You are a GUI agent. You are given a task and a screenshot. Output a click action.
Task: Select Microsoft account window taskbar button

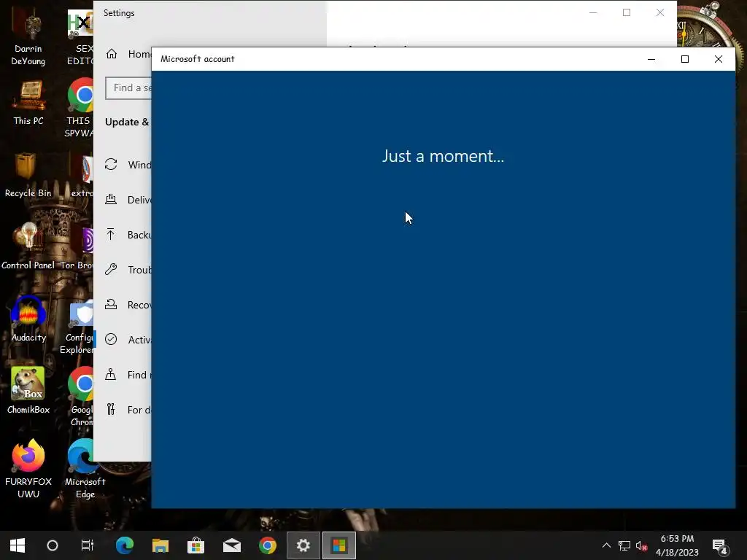(339, 545)
